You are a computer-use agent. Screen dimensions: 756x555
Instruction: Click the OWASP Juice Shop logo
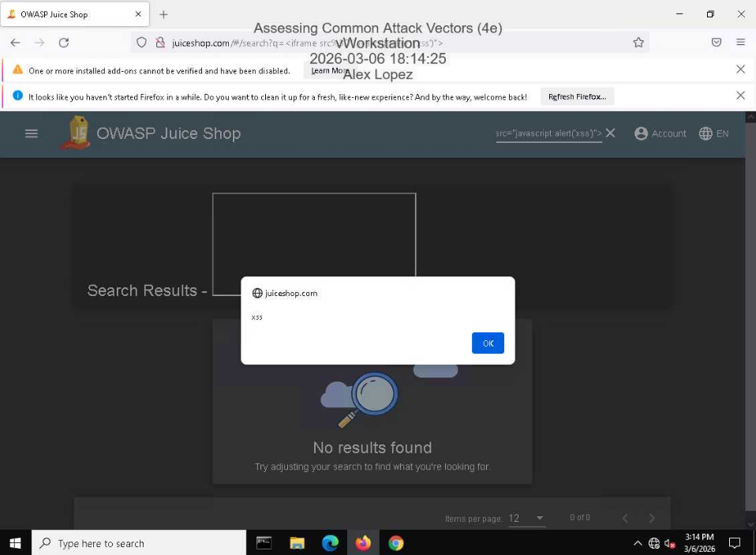pyautogui.click(x=77, y=133)
